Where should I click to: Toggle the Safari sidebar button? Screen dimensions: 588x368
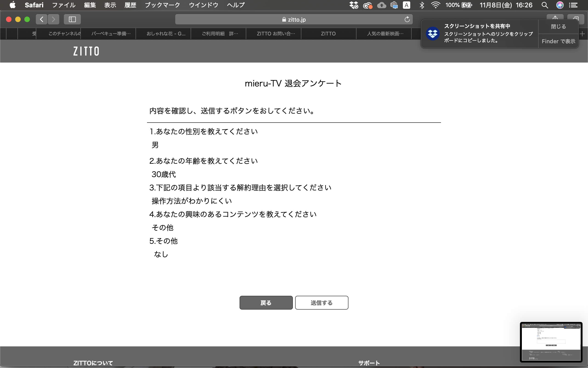tap(72, 19)
